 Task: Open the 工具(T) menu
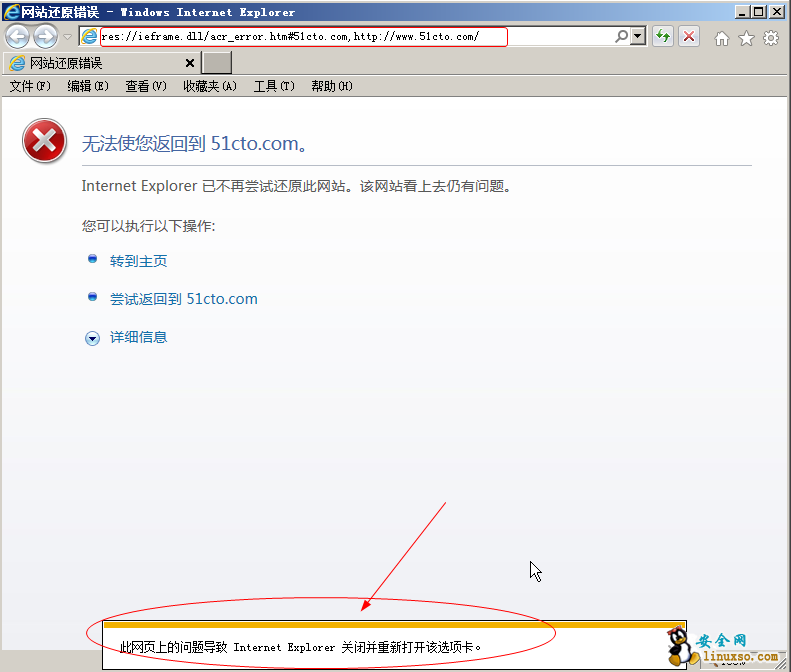(x=274, y=86)
